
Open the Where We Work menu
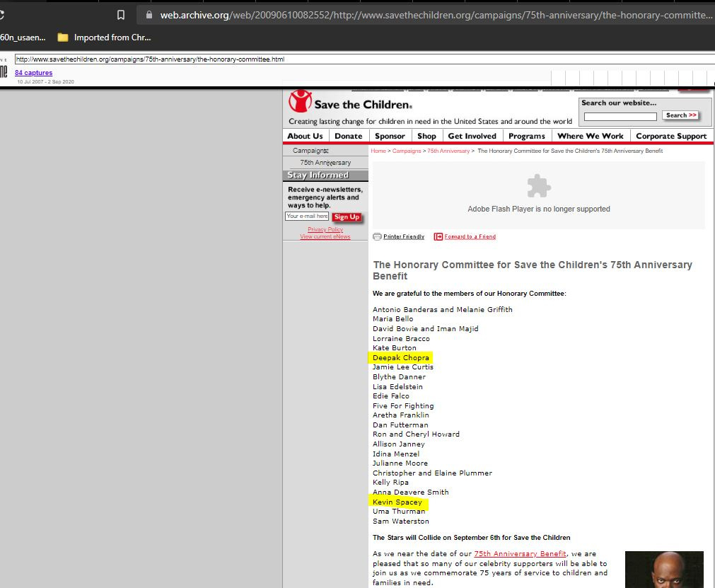point(590,136)
